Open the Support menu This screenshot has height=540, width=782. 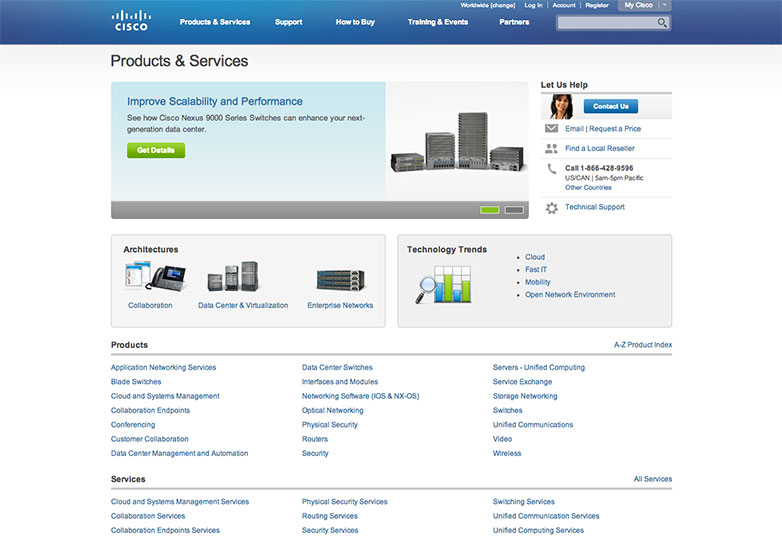[288, 22]
